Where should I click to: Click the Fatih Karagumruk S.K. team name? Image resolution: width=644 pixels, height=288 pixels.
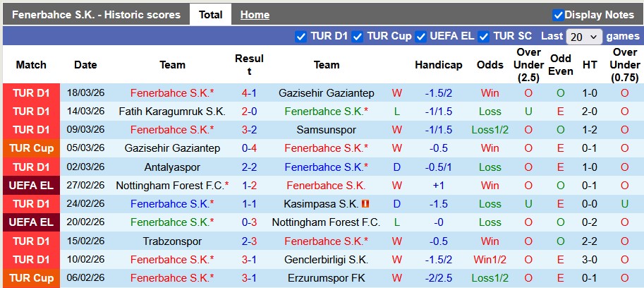point(172,112)
